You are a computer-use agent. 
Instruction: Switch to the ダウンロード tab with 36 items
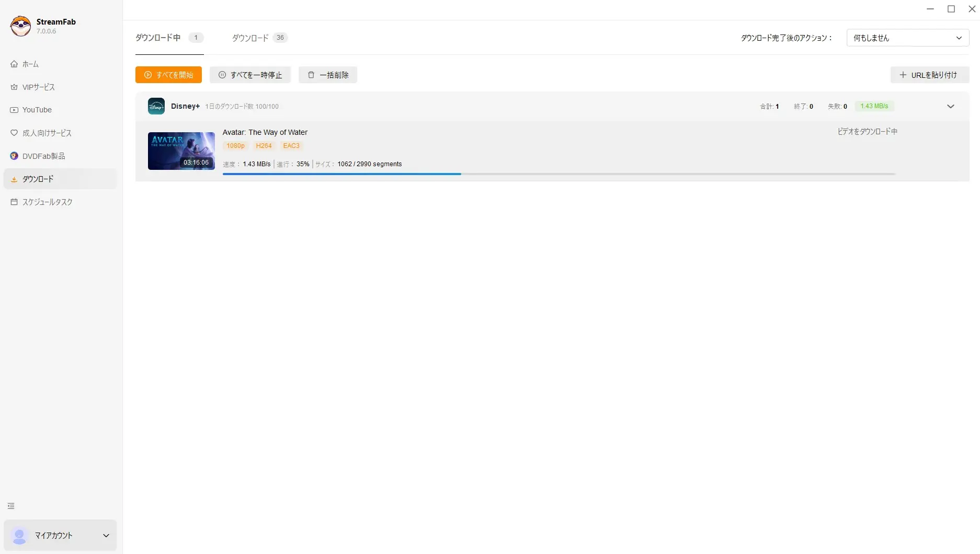click(260, 38)
